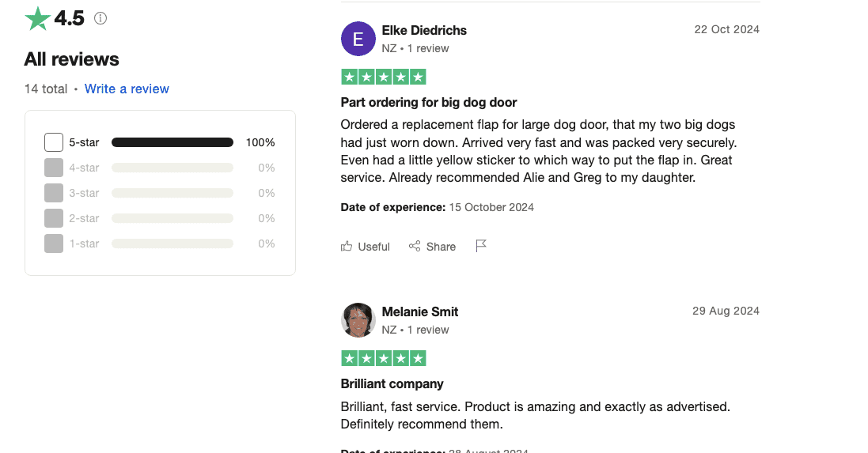The width and height of the screenshot is (868, 453).
Task: Click the star rating on Melanie's review
Action: point(384,358)
